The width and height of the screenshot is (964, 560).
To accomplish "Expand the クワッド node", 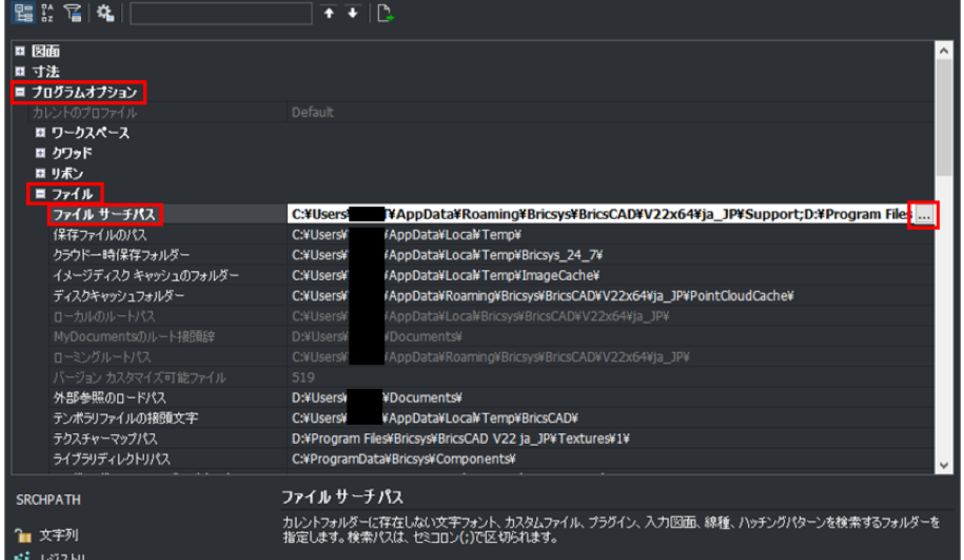I will (40, 153).
